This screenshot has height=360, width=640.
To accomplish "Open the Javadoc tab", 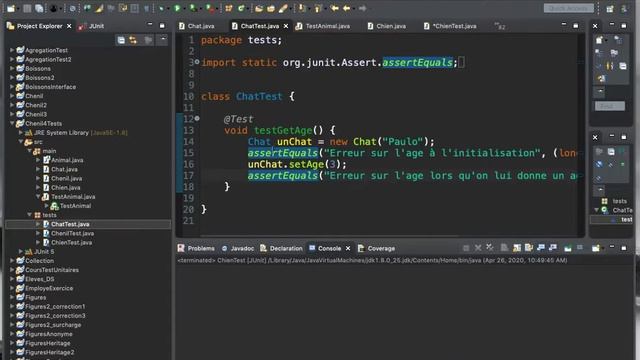I will [x=238, y=248].
